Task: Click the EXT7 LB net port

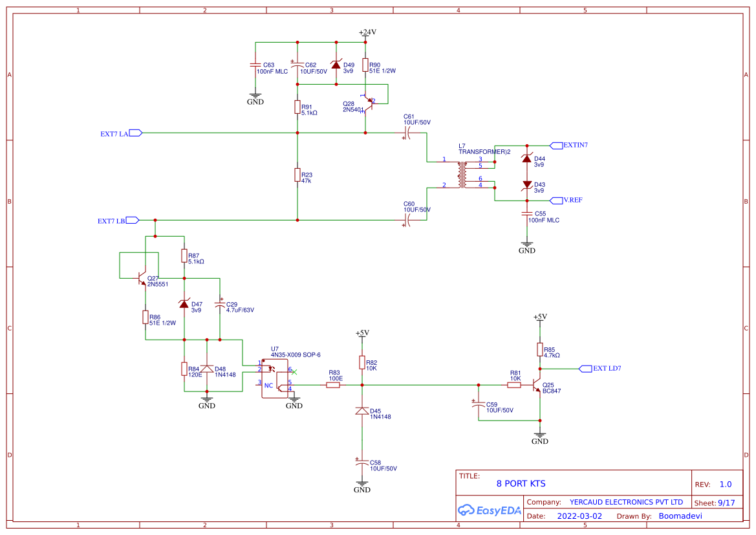Action: [x=118, y=221]
